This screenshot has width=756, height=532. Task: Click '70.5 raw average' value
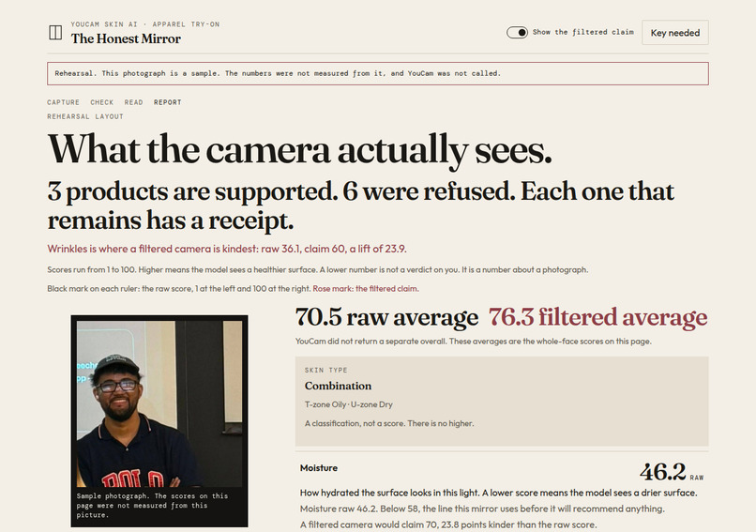coord(386,318)
